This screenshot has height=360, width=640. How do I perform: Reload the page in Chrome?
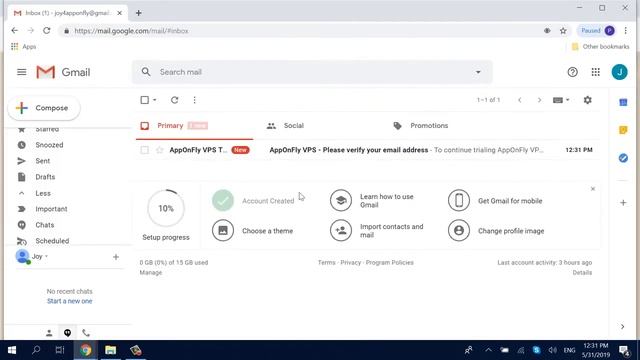[x=47, y=31]
